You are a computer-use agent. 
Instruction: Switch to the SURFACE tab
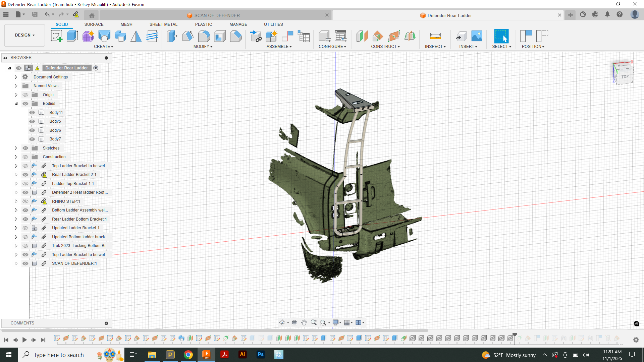[94, 24]
